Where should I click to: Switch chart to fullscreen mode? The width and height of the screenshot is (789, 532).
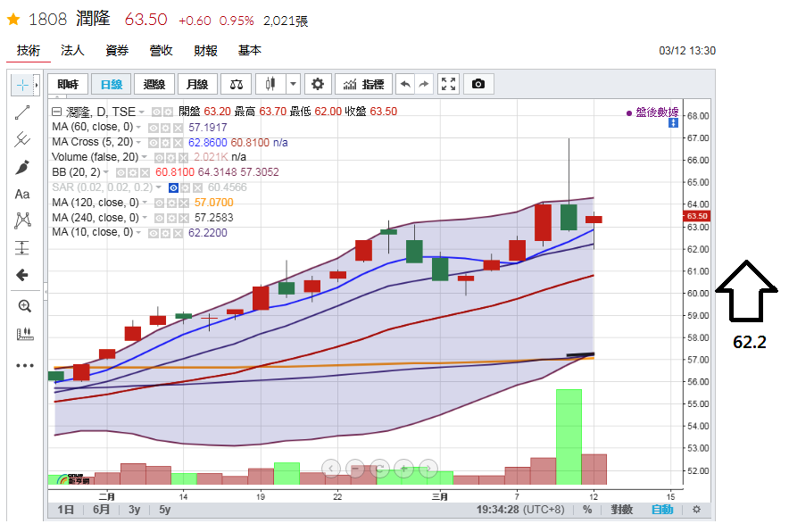tap(448, 84)
